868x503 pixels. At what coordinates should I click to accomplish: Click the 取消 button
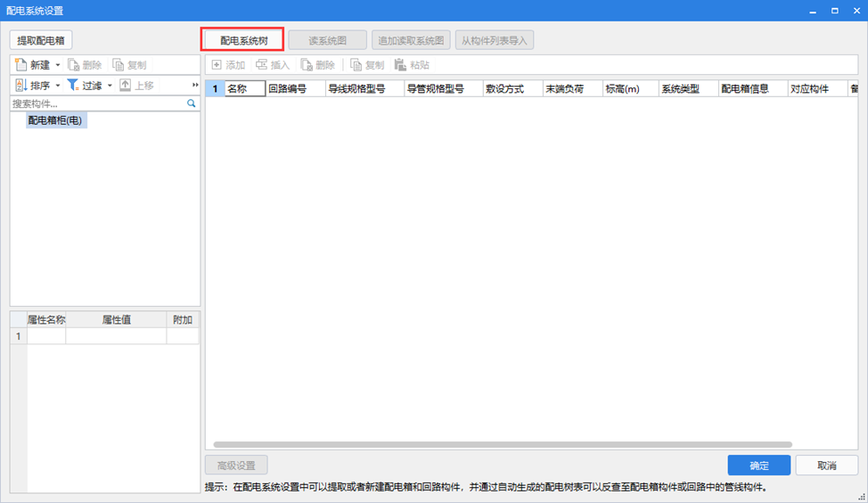click(826, 466)
